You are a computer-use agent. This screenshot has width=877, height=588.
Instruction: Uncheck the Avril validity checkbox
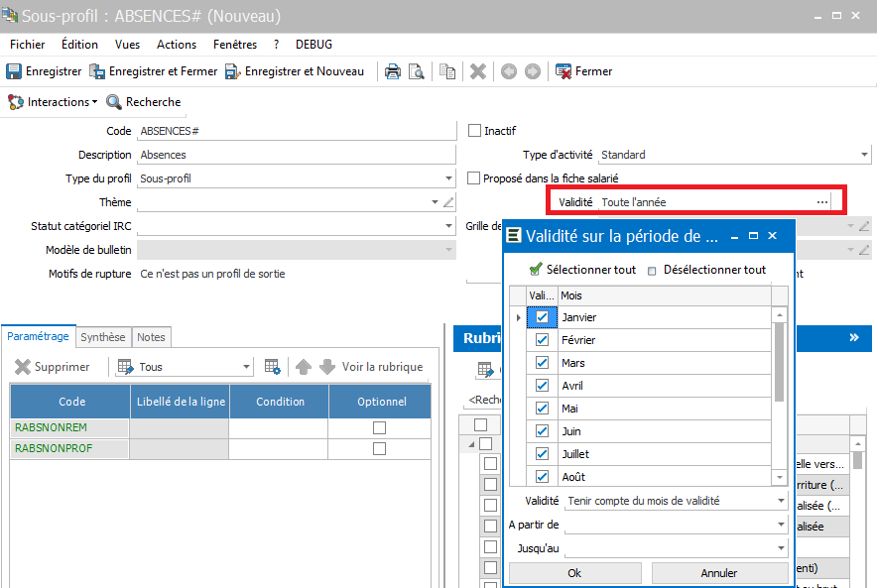click(x=542, y=386)
